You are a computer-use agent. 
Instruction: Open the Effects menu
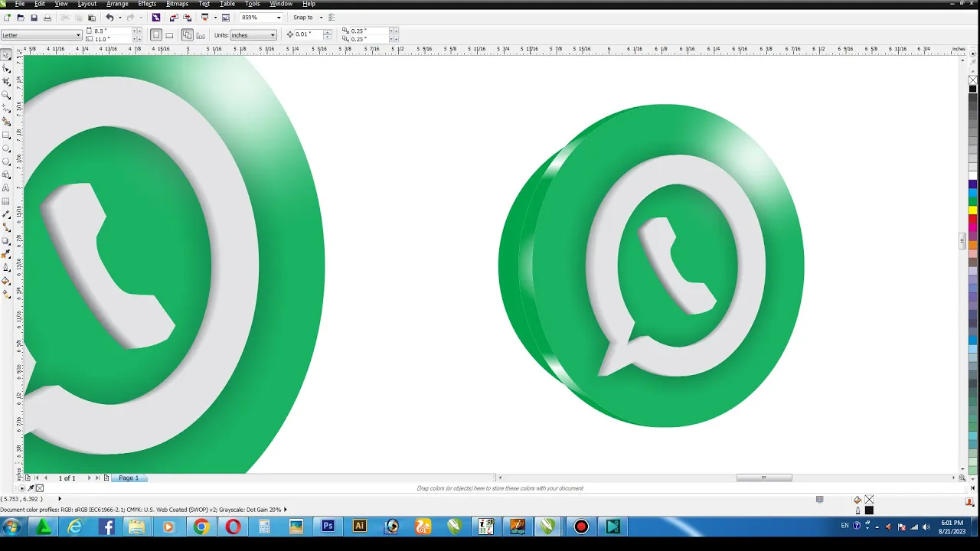(x=147, y=4)
